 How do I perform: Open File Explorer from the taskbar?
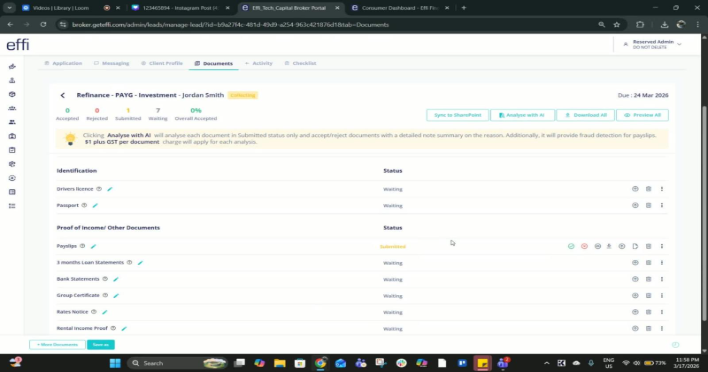click(x=279, y=363)
